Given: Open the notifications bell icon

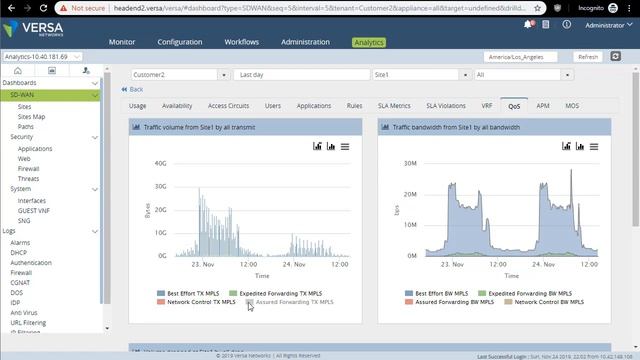Looking at the screenshot, I should [x=529, y=24].
